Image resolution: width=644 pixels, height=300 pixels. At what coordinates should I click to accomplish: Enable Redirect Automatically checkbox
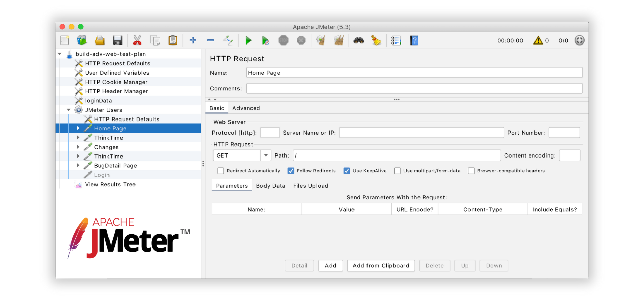(x=221, y=171)
